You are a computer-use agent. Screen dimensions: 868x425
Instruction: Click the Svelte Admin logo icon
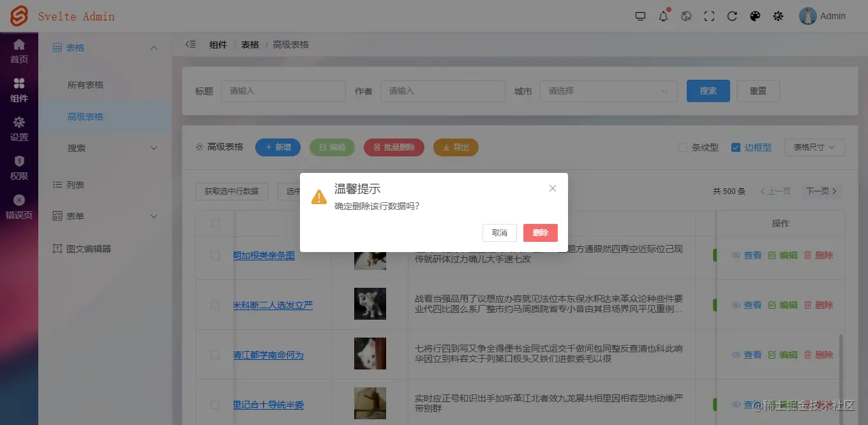coord(19,16)
